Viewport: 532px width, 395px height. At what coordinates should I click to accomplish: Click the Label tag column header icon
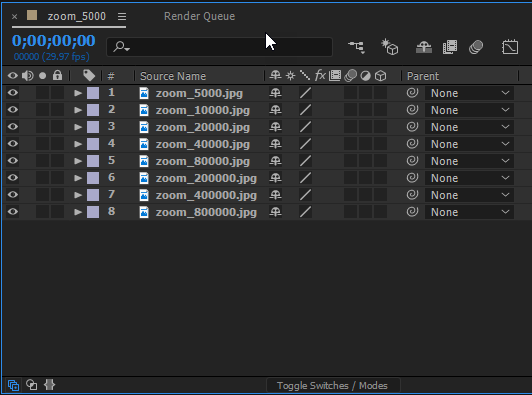point(89,75)
